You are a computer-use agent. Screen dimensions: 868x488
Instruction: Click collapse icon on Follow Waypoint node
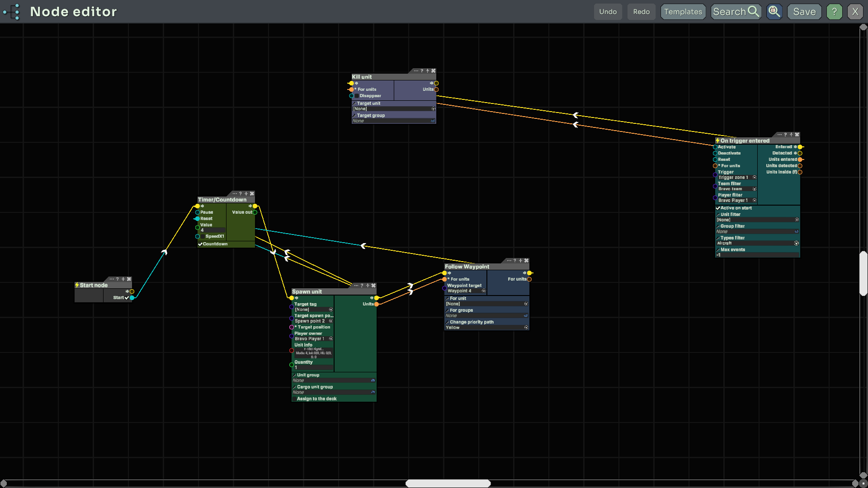click(x=520, y=261)
